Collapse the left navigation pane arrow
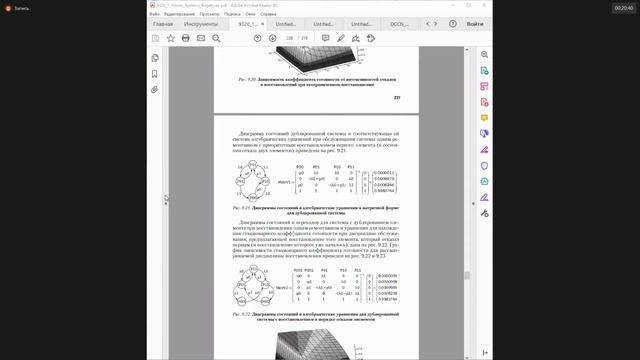 click(166, 203)
